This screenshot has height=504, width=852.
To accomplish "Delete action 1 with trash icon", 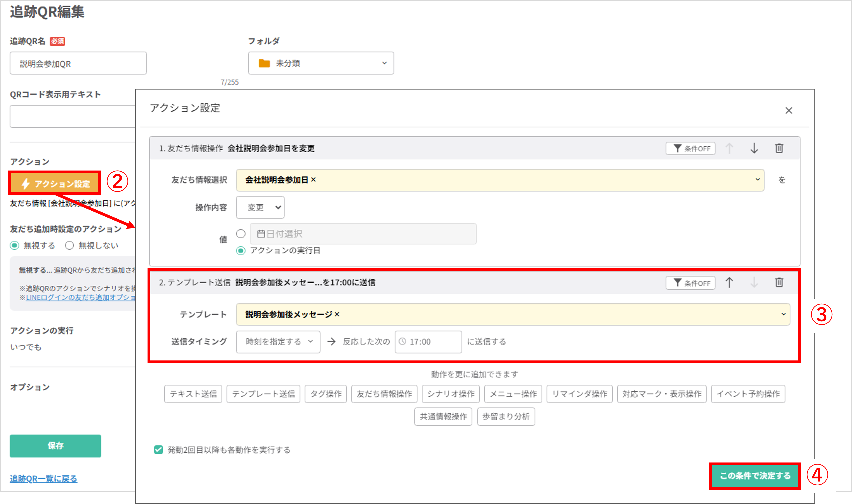I will [779, 148].
